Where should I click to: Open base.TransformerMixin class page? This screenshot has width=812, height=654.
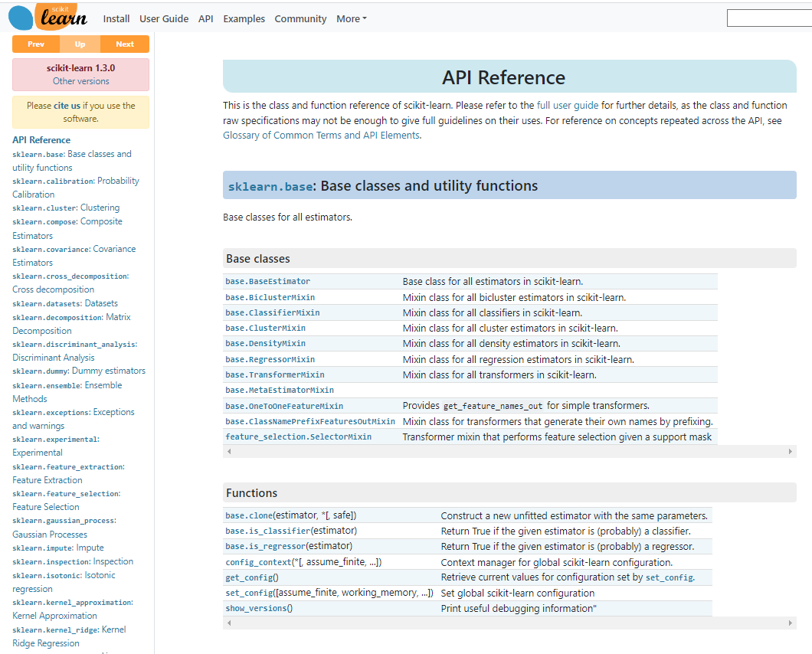pyautogui.click(x=275, y=374)
